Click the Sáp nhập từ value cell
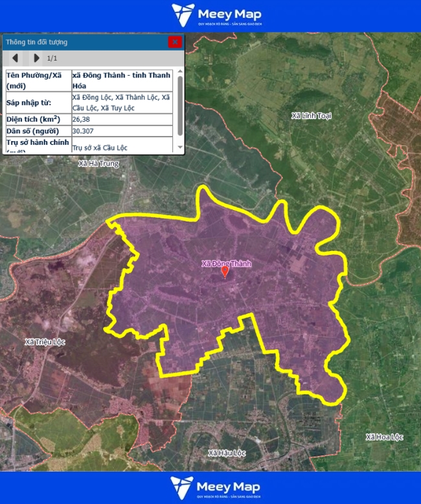The height and width of the screenshot is (504, 421). [122, 102]
